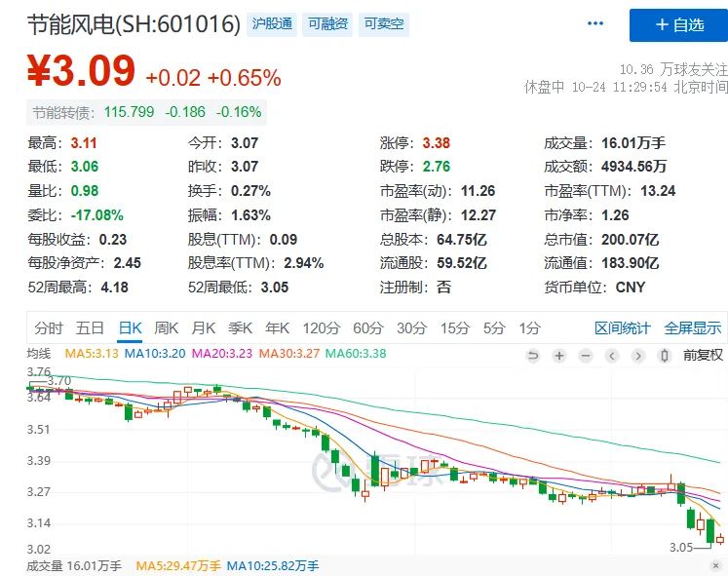Zoom in the K-line chart with plus icon
The height and width of the screenshot is (576, 728).
(559, 356)
